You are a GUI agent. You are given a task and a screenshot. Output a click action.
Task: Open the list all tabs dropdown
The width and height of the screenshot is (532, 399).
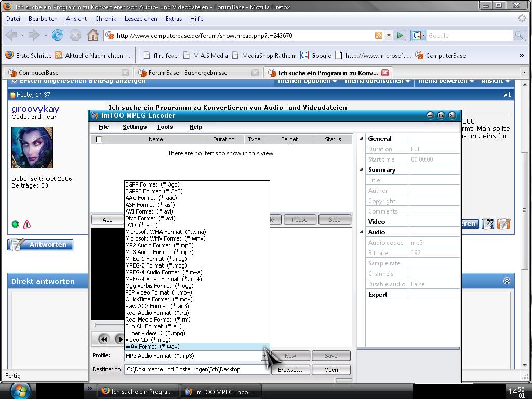(524, 72)
